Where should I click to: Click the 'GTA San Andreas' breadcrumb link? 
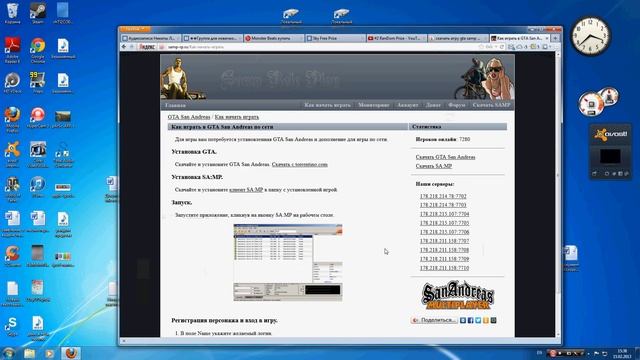click(189, 117)
